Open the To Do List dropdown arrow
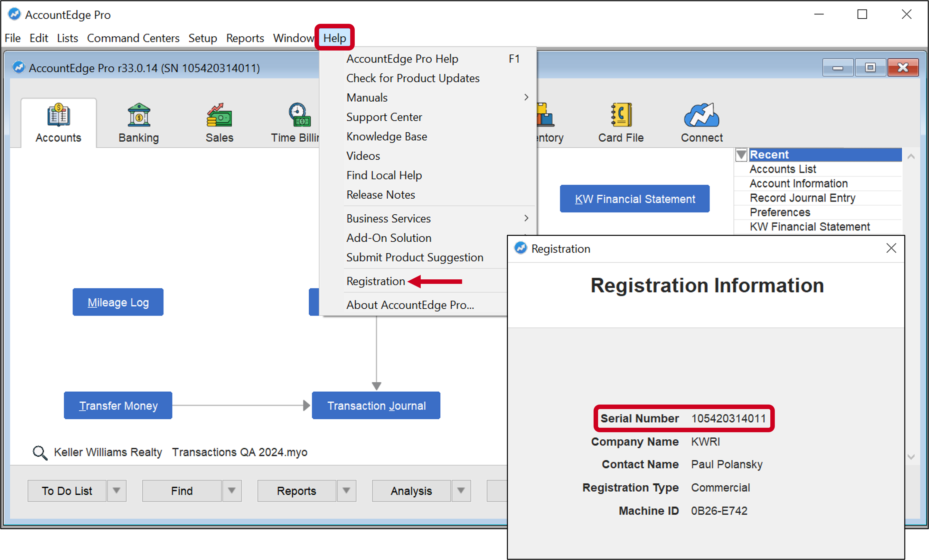Image resolution: width=929 pixels, height=560 pixels. pos(117,491)
